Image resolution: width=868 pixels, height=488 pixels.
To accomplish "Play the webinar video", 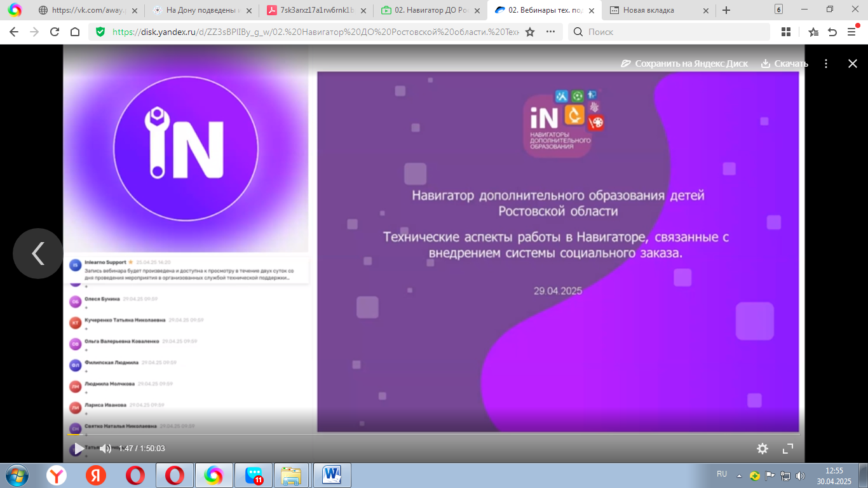I will [x=79, y=449].
